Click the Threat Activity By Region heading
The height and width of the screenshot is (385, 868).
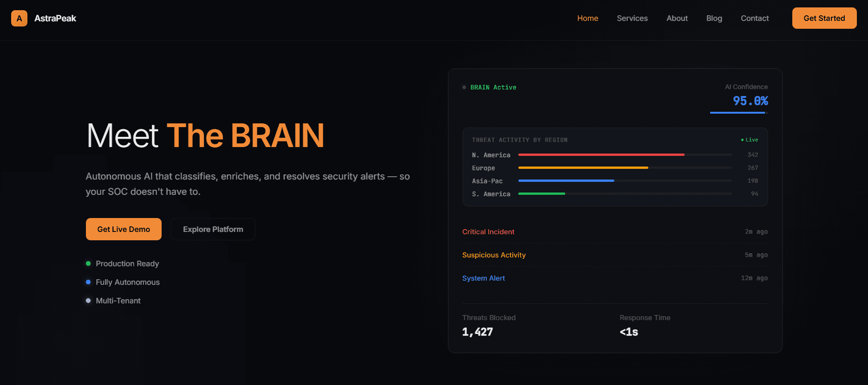(520, 140)
